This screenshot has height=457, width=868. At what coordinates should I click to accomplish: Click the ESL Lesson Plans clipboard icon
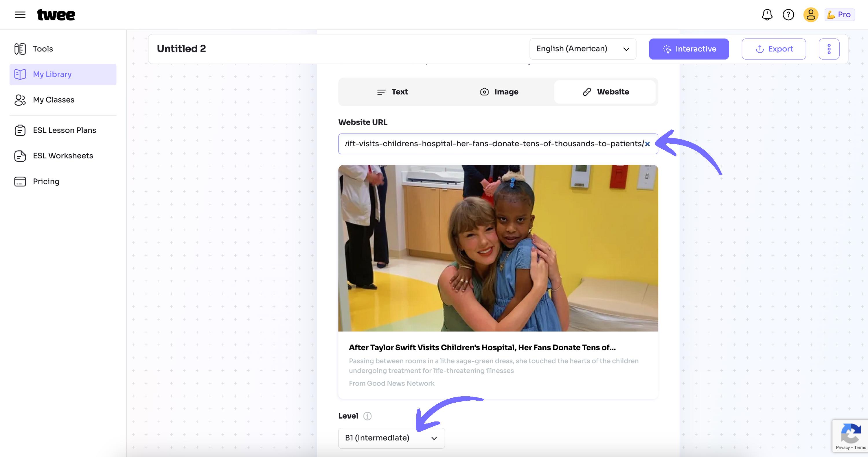[x=20, y=130]
